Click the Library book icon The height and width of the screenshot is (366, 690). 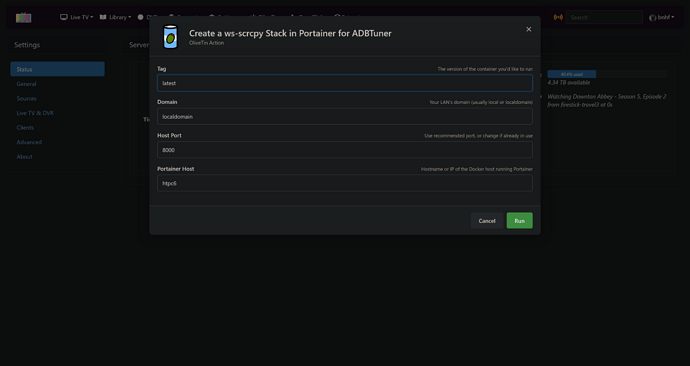[103, 17]
